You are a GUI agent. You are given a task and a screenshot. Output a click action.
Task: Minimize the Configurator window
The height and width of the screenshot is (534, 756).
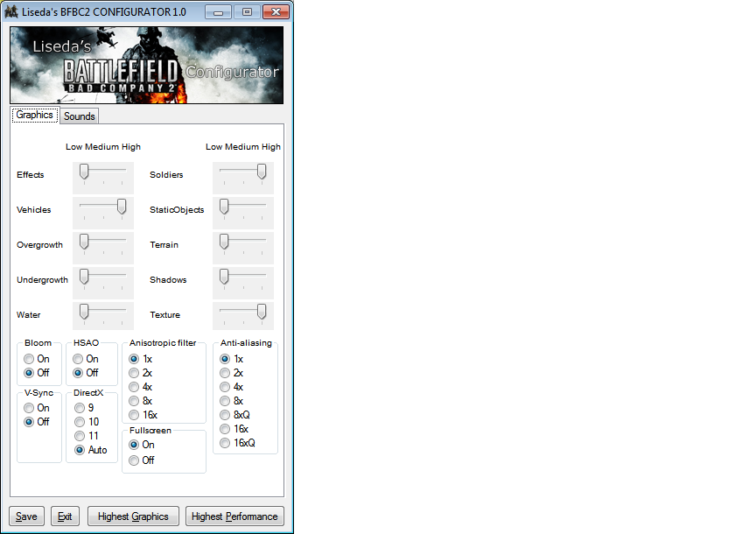[219, 12]
